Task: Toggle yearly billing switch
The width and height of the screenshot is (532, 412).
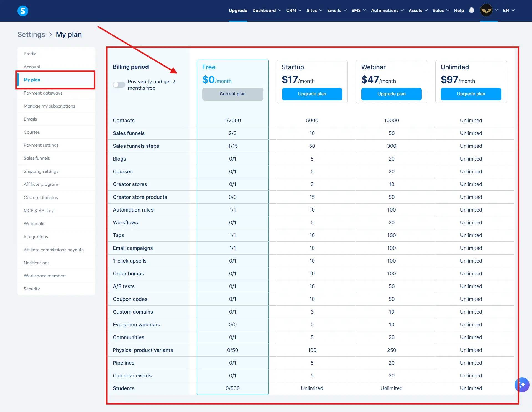Action: 119,85
